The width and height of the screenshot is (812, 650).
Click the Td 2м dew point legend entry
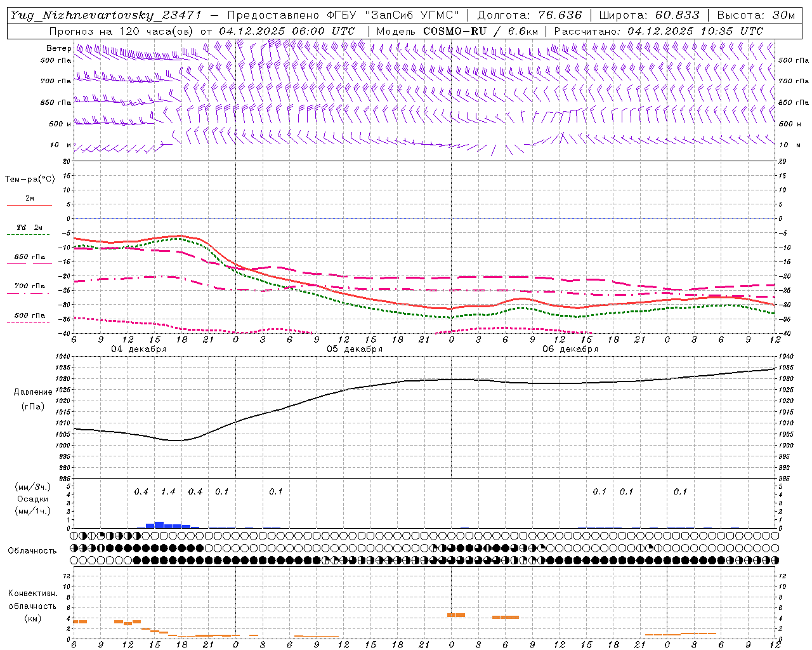(x=29, y=227)
